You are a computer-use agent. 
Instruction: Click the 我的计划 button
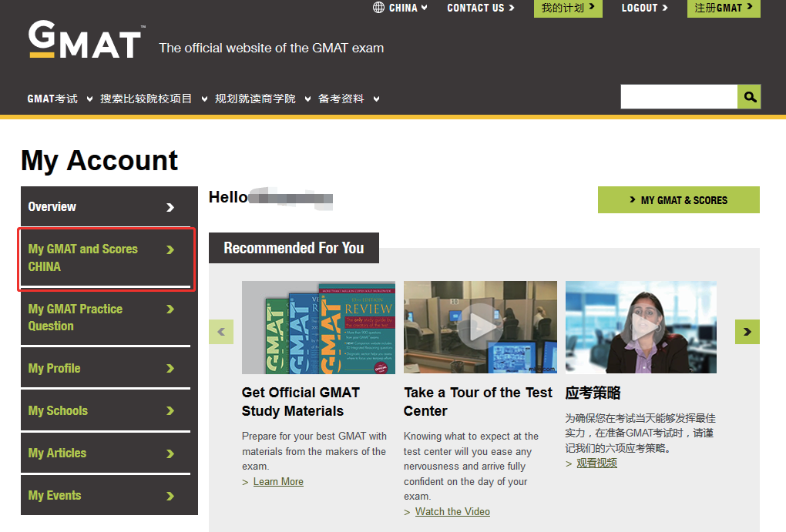click(x=568, y=8)
